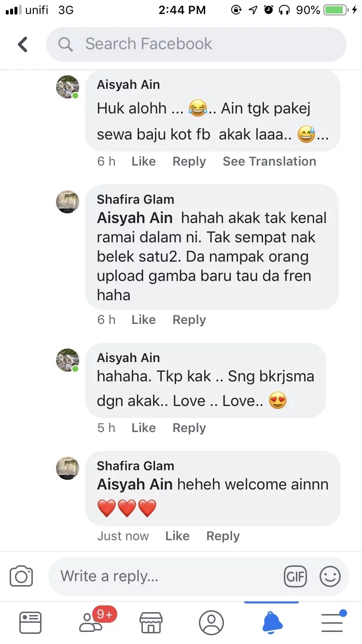362x644 pixels.
Task: Open the camera icon to attach photo
Action: pos(21,576)
